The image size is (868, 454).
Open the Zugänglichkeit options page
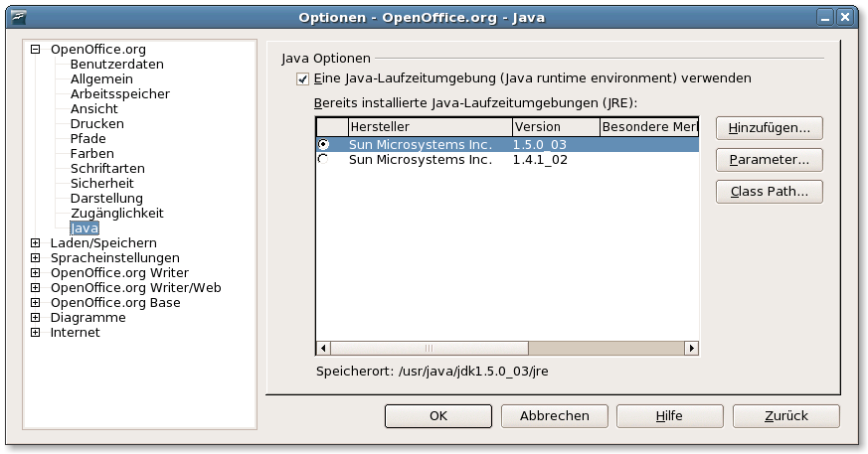pyautogui.click(x=116, y=214)
